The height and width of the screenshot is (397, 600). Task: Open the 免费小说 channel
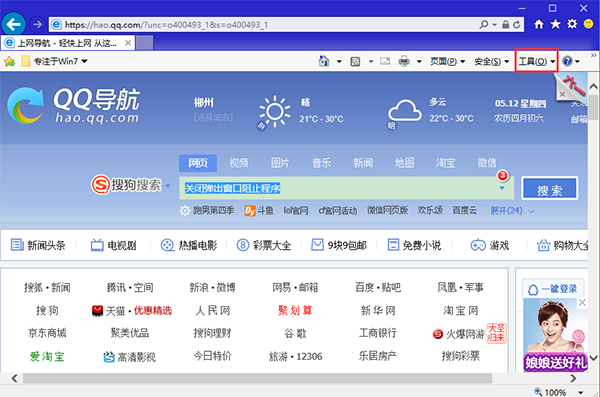tap(414, 245)
